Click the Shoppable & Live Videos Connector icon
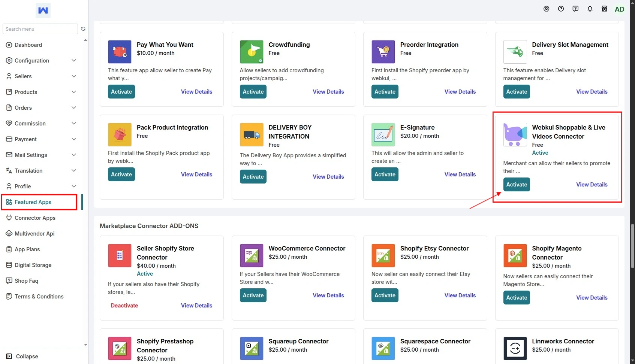 pos(515,135)
